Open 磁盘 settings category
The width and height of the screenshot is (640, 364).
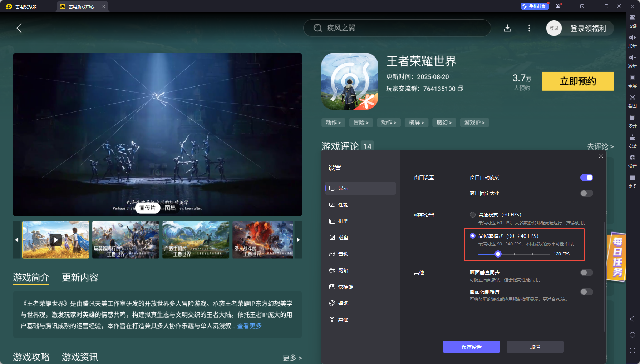point(360,238)
